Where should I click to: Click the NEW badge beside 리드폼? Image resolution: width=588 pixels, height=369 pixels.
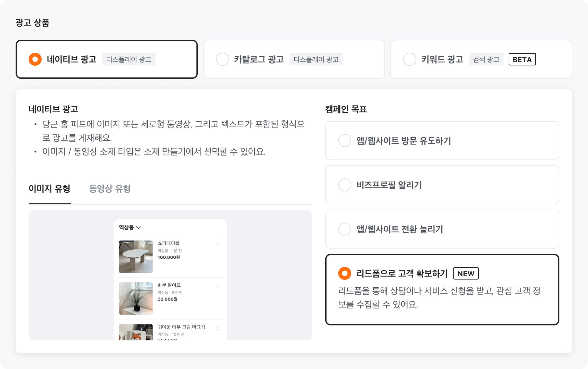(466, 274)
